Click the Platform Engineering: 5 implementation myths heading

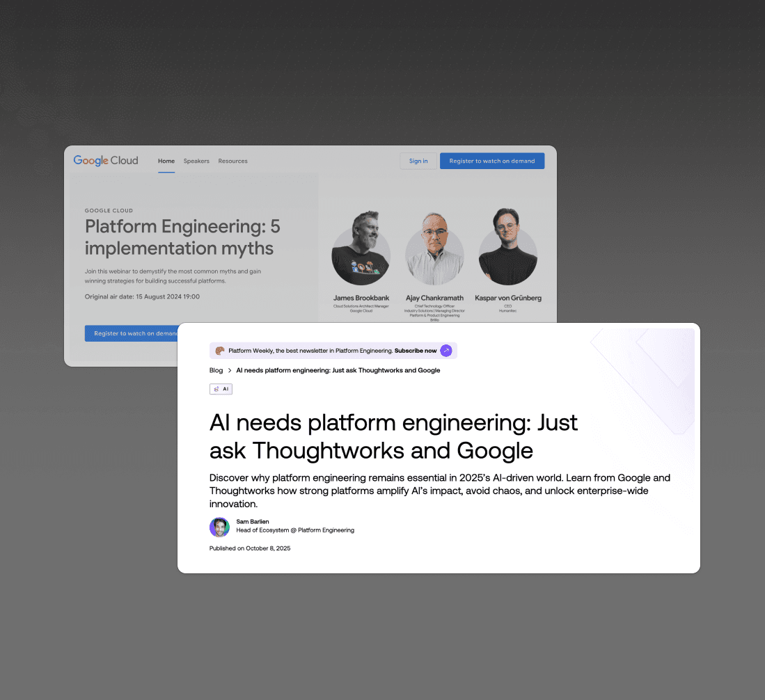coord(182,237)
